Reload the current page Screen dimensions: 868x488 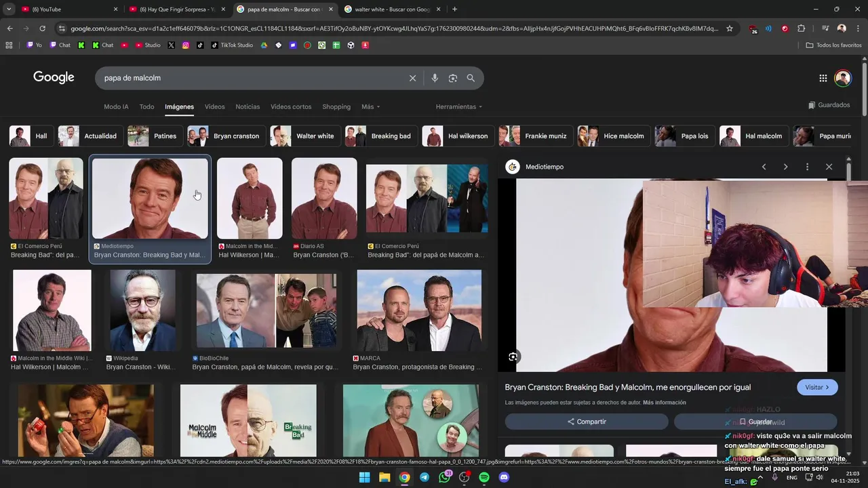[x=42, y=28]
